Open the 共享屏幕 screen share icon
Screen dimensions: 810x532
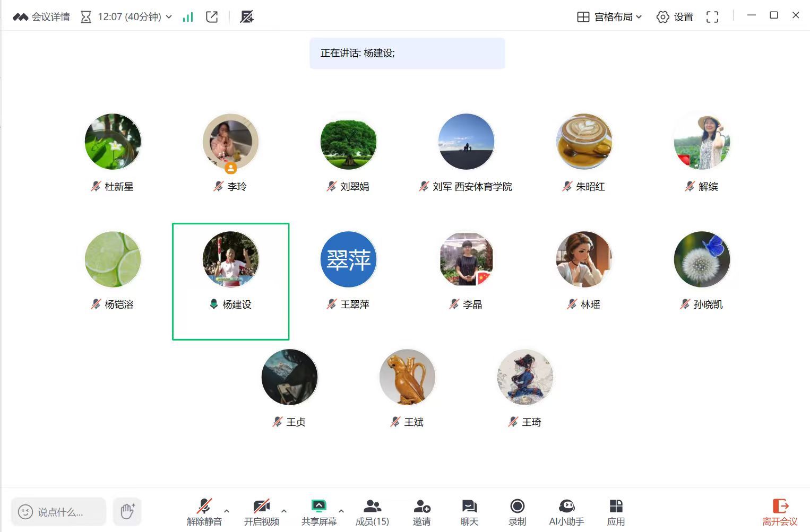318,506
